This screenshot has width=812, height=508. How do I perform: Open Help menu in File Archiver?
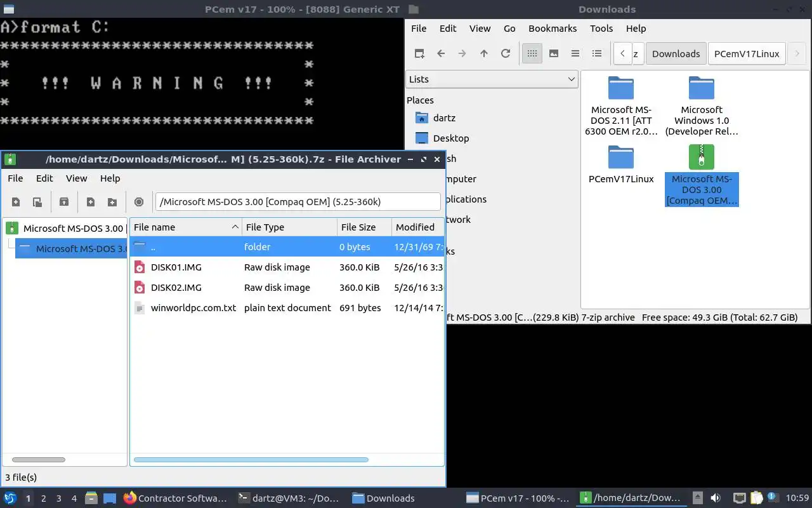click(x=110, y=178)
